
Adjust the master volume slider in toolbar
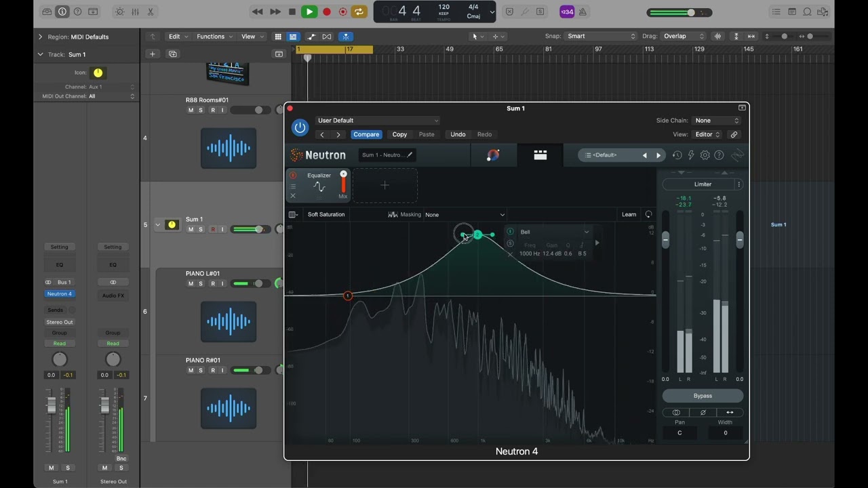(x=679, y=12)
